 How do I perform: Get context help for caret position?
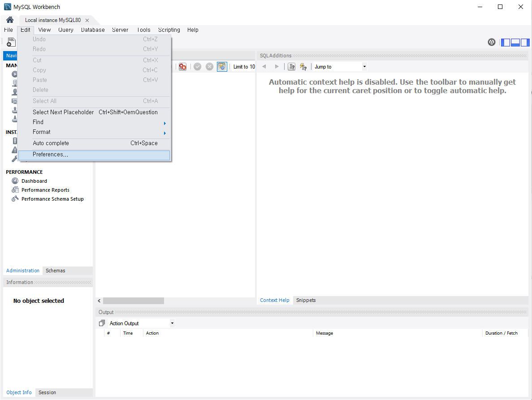pyautogui.click(x=291, y=67)
